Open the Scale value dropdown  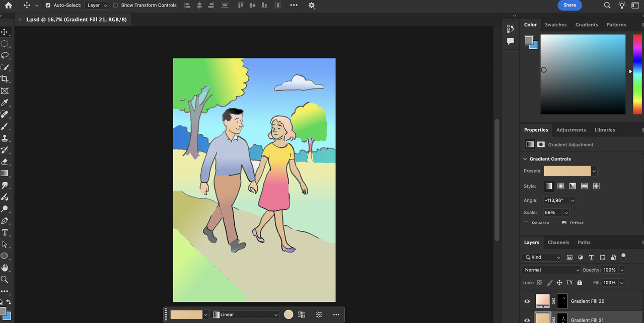click(x=566, y=212)
